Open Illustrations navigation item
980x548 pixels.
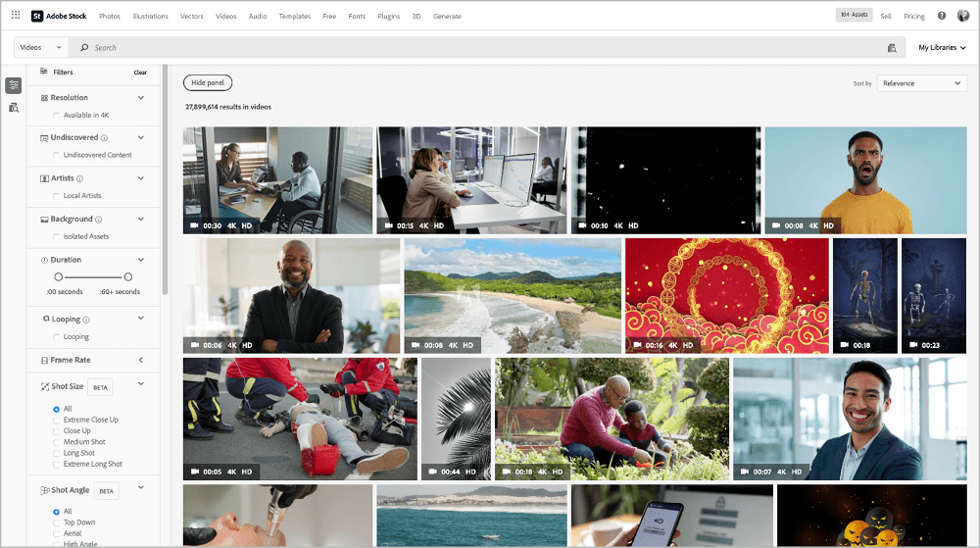tap(150, 17)
